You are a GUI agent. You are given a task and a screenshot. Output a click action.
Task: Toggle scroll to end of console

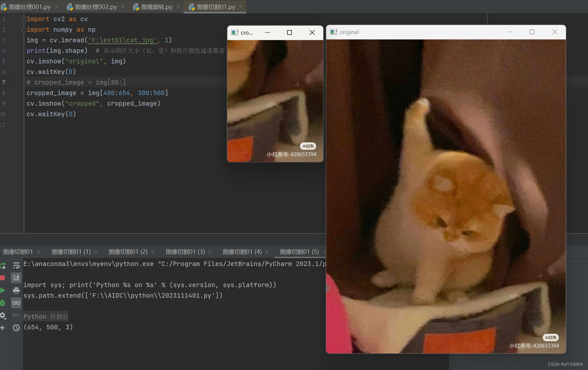pyautogui.click(x=16, y=277)
